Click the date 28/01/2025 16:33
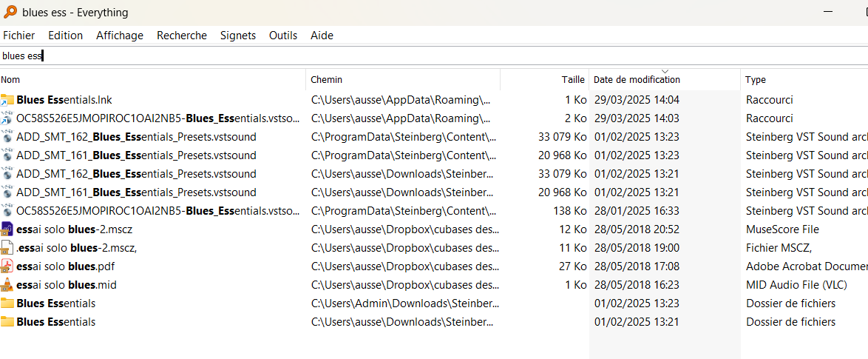The image size is (868, 359). [637, 211]
